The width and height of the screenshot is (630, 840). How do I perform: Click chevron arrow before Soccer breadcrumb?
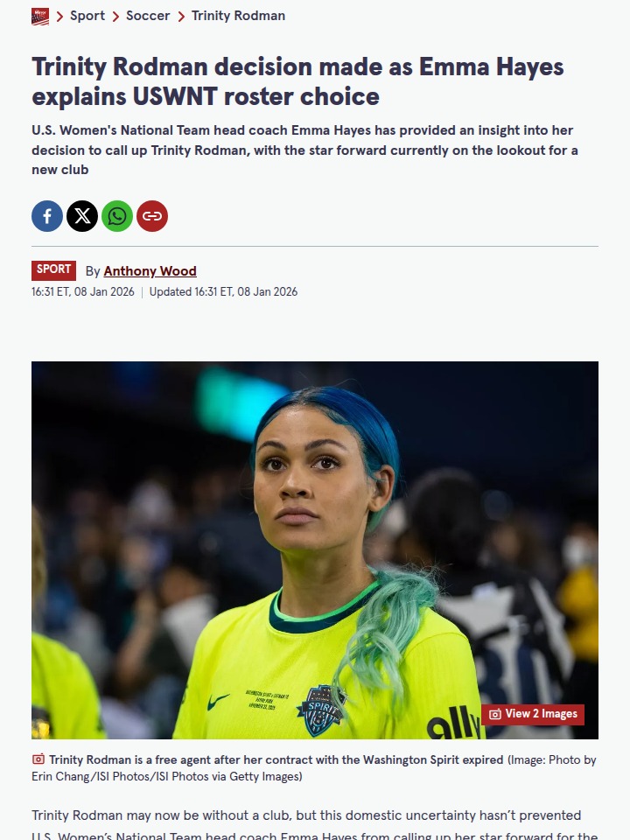(x=115, y=17)
